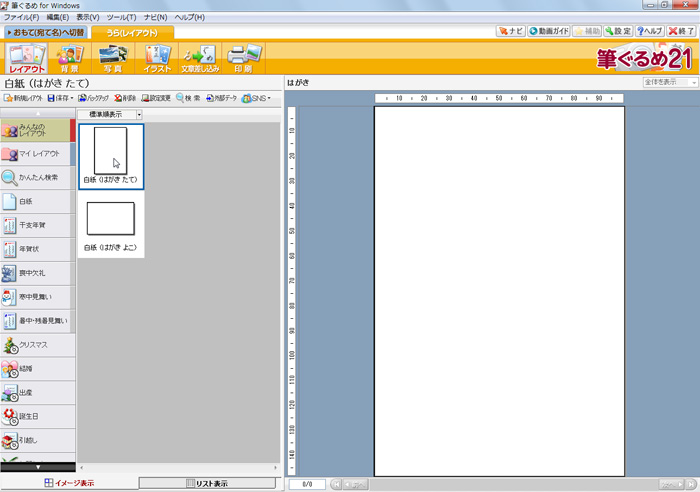Select the 誕生日 birthday category

pyautogui.click(x=37, y=415)
